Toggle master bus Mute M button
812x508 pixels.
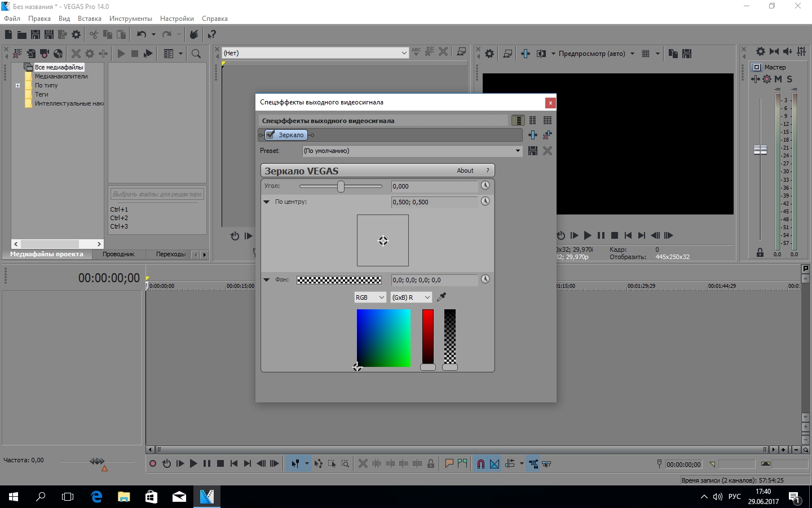coord(778,79)
